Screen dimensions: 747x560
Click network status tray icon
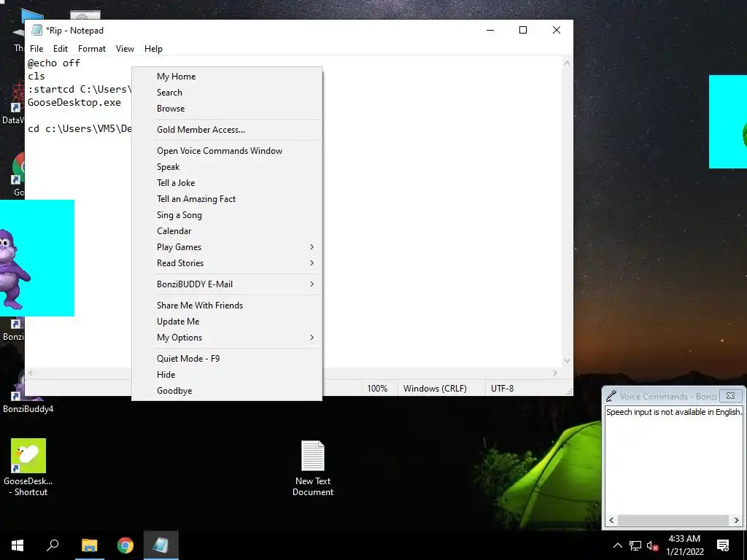pos(635,545)
